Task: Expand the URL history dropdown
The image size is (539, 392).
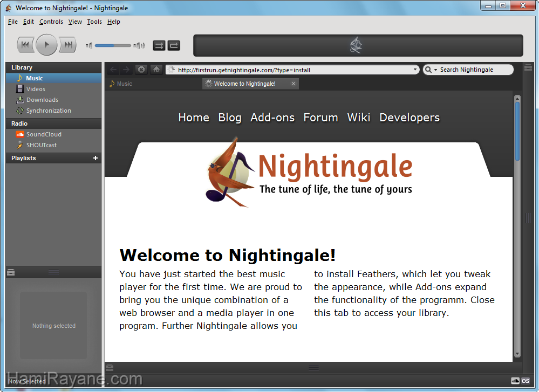Action: [x=415, y=70]
